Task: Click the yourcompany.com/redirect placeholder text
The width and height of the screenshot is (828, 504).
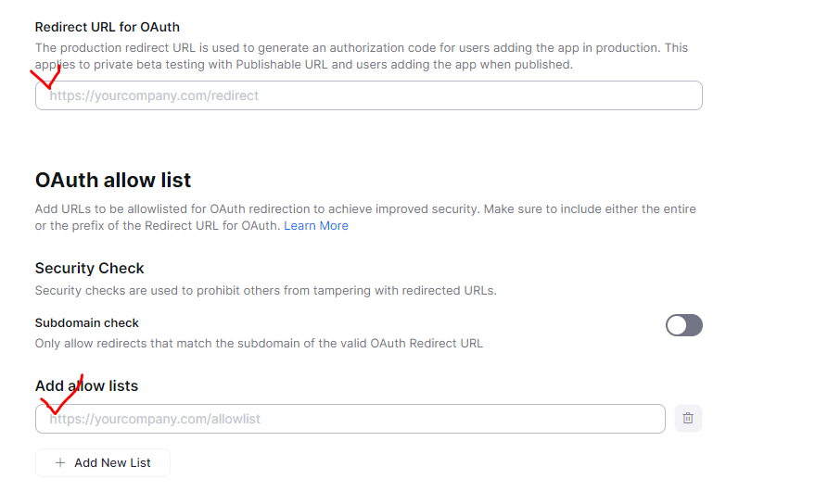Action: (x=155, y=95)
